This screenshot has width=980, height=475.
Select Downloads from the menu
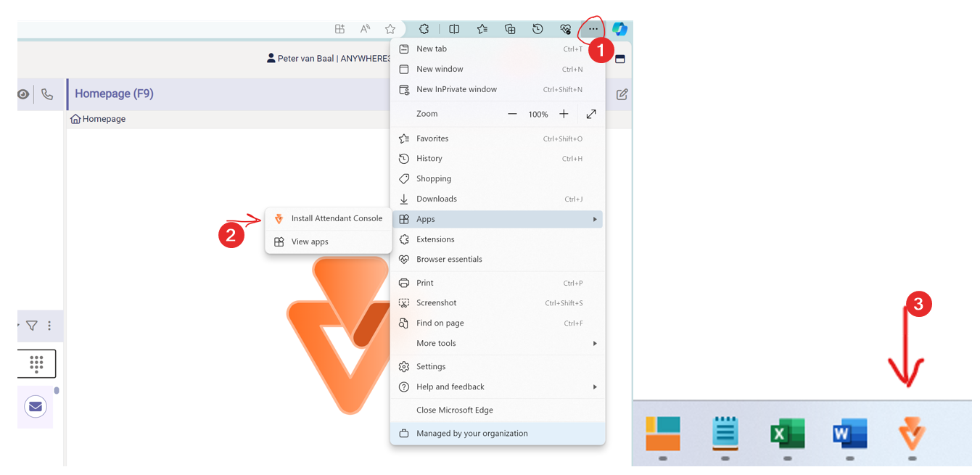tap(436, 199)
